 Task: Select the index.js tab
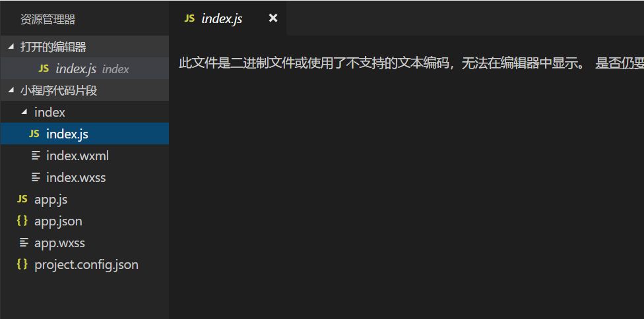[x=228, y=18]
